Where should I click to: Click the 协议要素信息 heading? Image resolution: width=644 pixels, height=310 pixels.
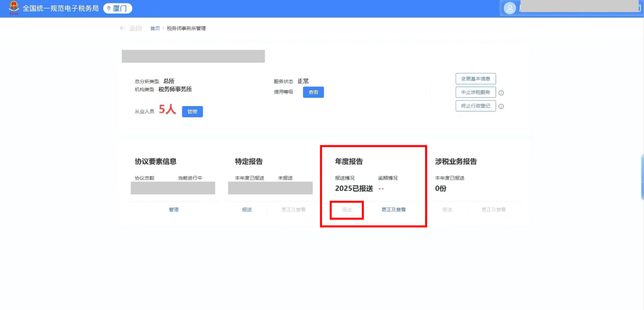click(x=156, y=162)
